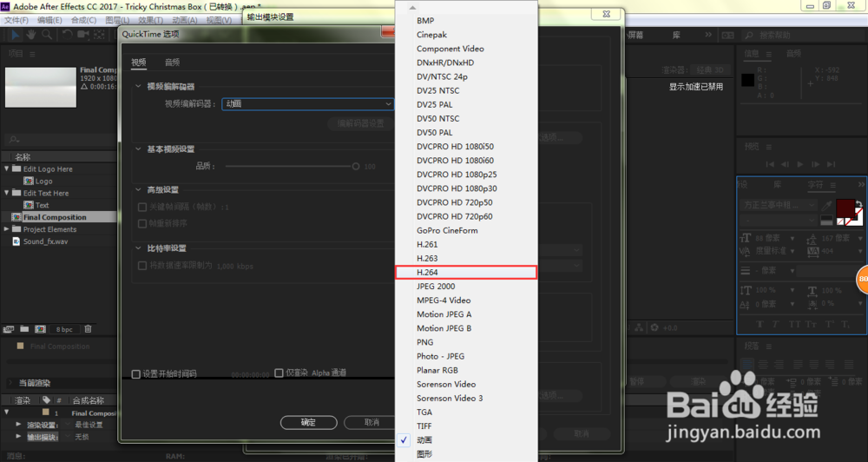Open the 文件(F) menu

[x=16, y=20]
